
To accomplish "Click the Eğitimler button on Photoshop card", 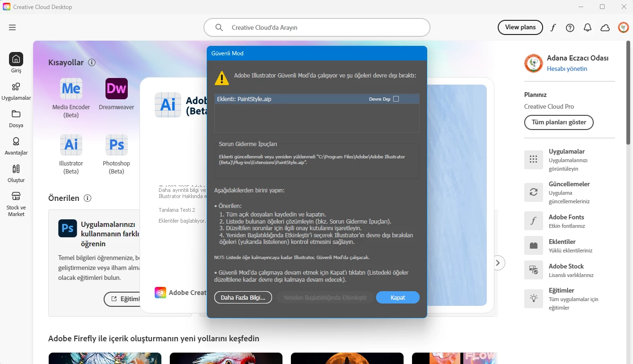I will [123, 299].
